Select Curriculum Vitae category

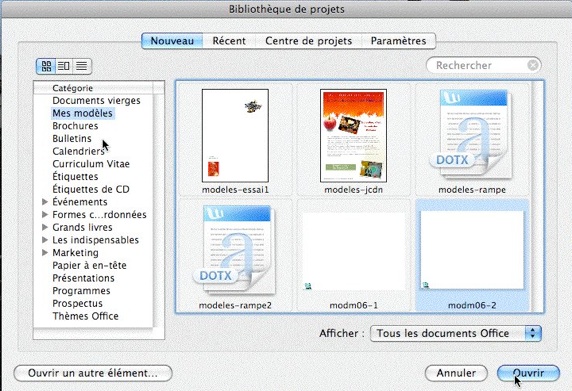click(x=91, y=164)
